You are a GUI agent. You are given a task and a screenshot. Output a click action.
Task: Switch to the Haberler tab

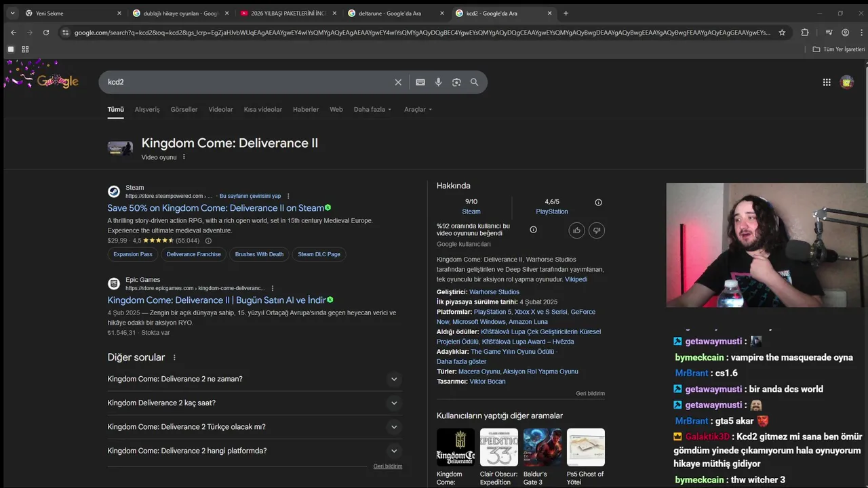coord(306,109)
